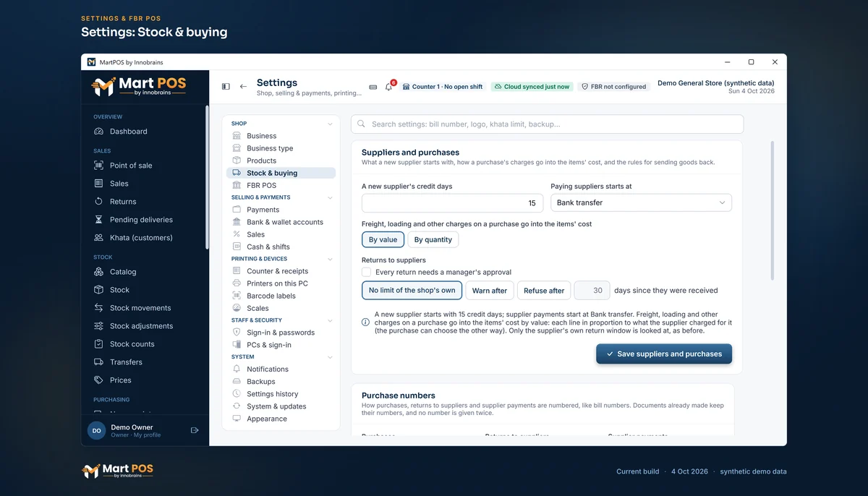Open Stock counts in sidebar
Screen dimensions: 868x496
point(145,344)
